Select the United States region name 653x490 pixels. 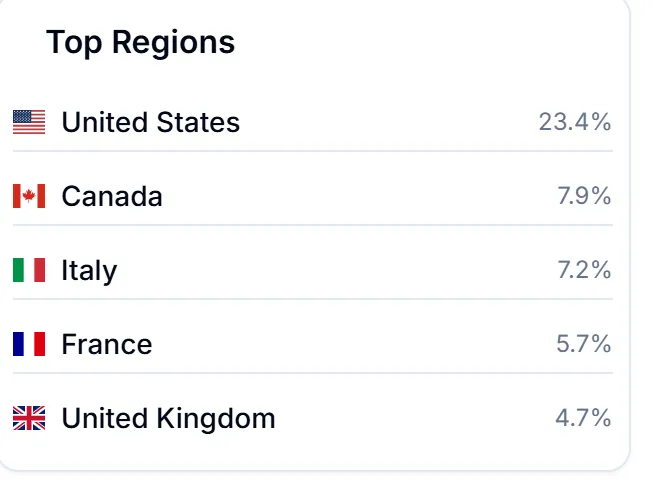pos(150,123)
